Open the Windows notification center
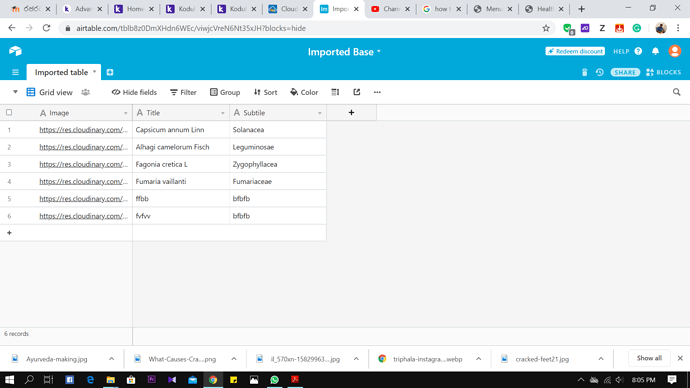This screenshot has height=388, width=690. [x=672, y=380]
